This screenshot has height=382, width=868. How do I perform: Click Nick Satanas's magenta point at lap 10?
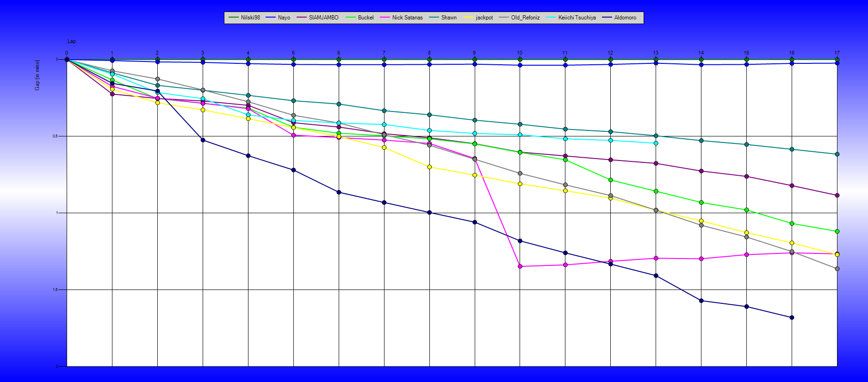[x=520, y=266]
